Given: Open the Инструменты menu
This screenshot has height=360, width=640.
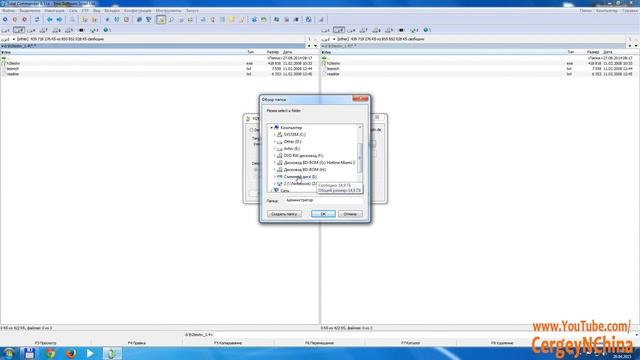Looking at the screenshot, I should click(169, 11).
